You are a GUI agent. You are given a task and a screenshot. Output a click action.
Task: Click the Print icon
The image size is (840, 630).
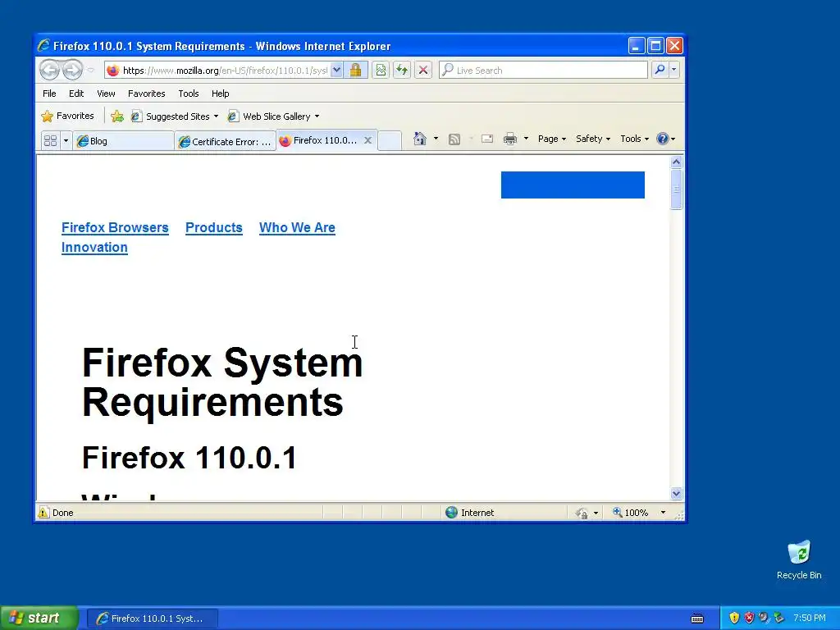pyautogui.click(x=510, y=139)
